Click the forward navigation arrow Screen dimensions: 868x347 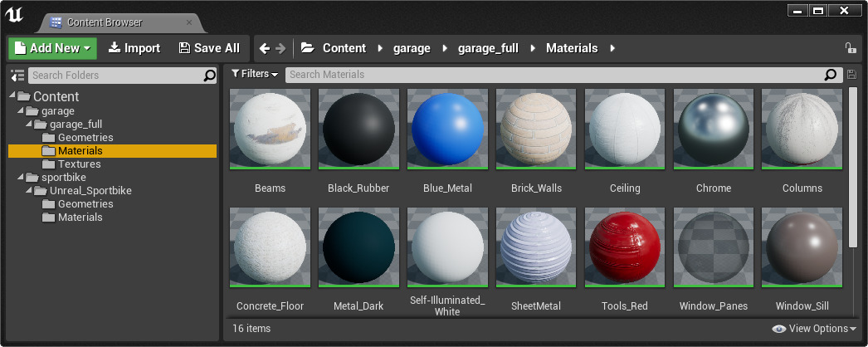pos(280,48)
